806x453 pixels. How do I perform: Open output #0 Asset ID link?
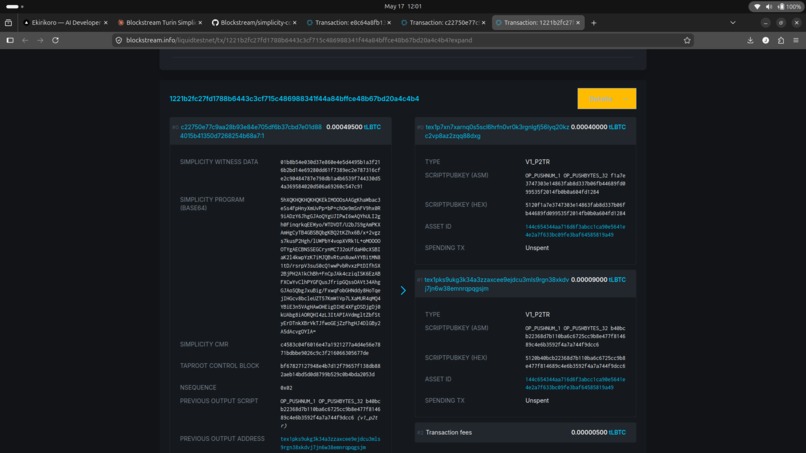point(575,230)
